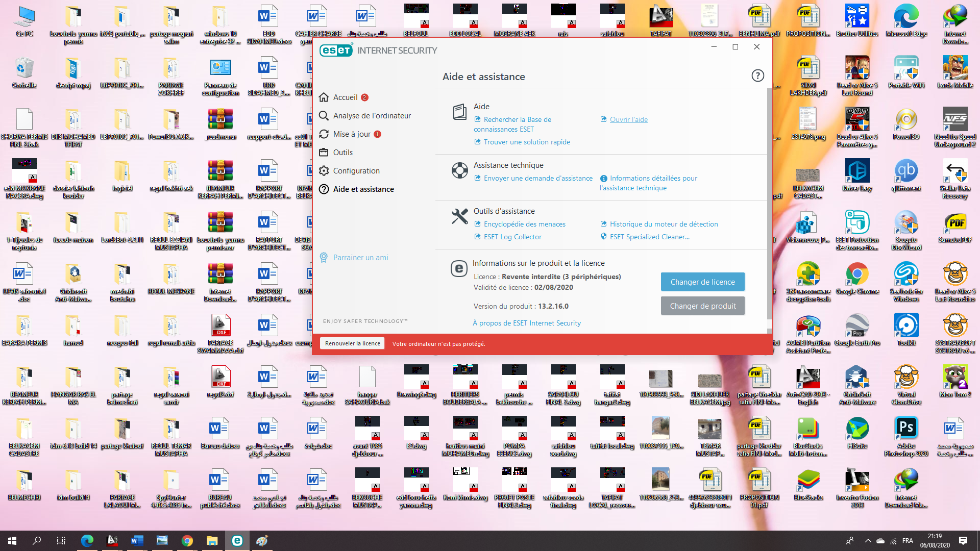Click the ESET icon on the taskbar
The height and width of the screenshot is (551, 980).
[237, 541]
